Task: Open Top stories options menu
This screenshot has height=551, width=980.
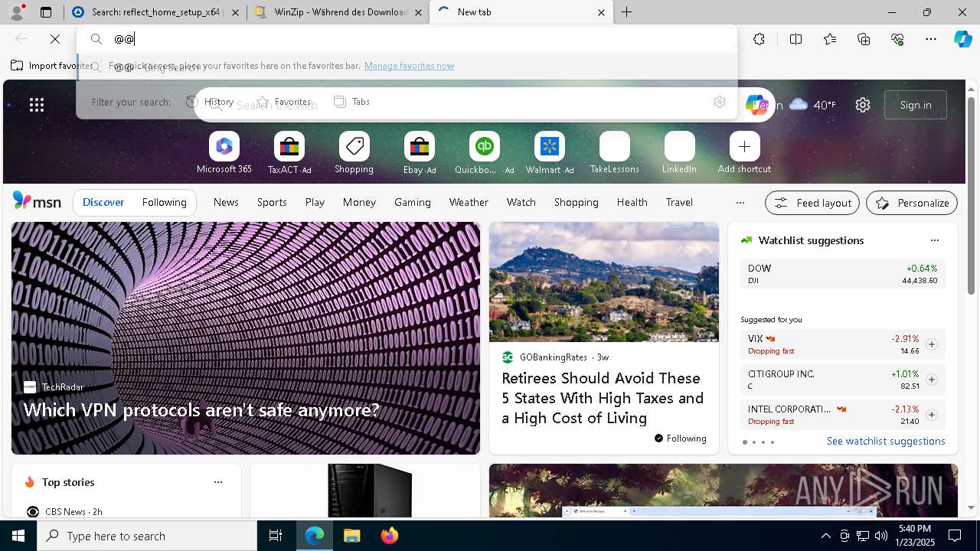Action: 218,482
